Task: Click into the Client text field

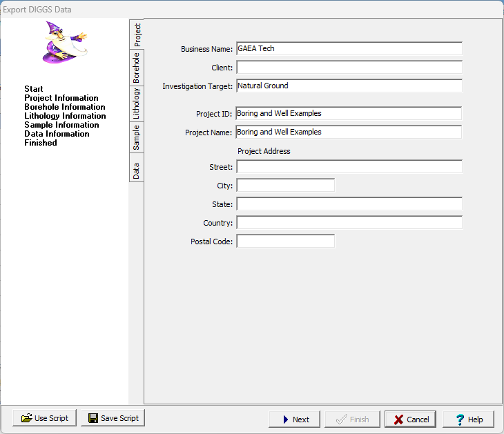Action: (349, 67)
